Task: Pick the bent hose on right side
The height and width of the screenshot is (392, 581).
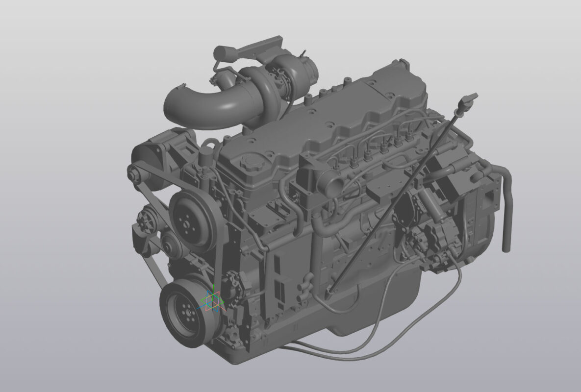Action: tap(505, 206)
